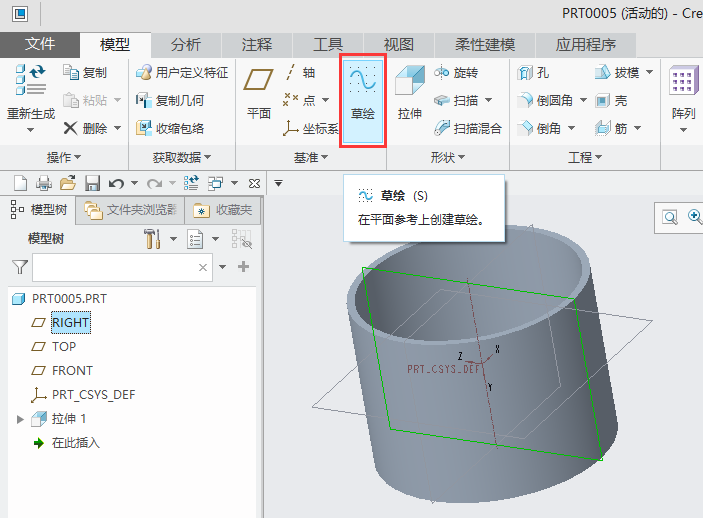Screen dimensions: 703x518
Task: Switch to 文件夹浏览器 panel tab
Action: (131, 210)
